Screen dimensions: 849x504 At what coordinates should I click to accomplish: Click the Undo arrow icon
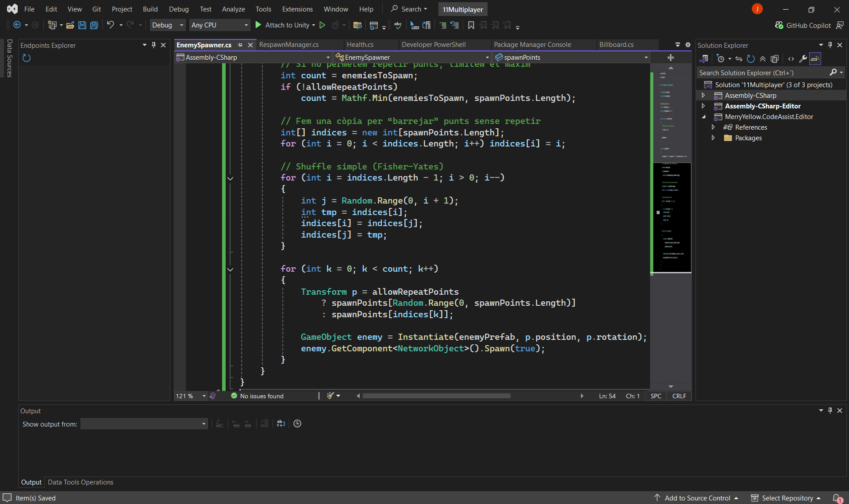click(110, 25)
